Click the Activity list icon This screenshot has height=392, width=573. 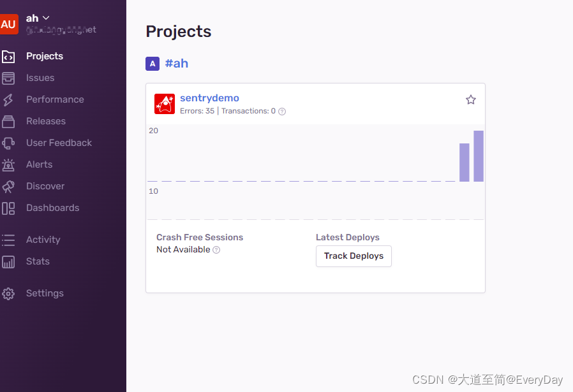8,240
